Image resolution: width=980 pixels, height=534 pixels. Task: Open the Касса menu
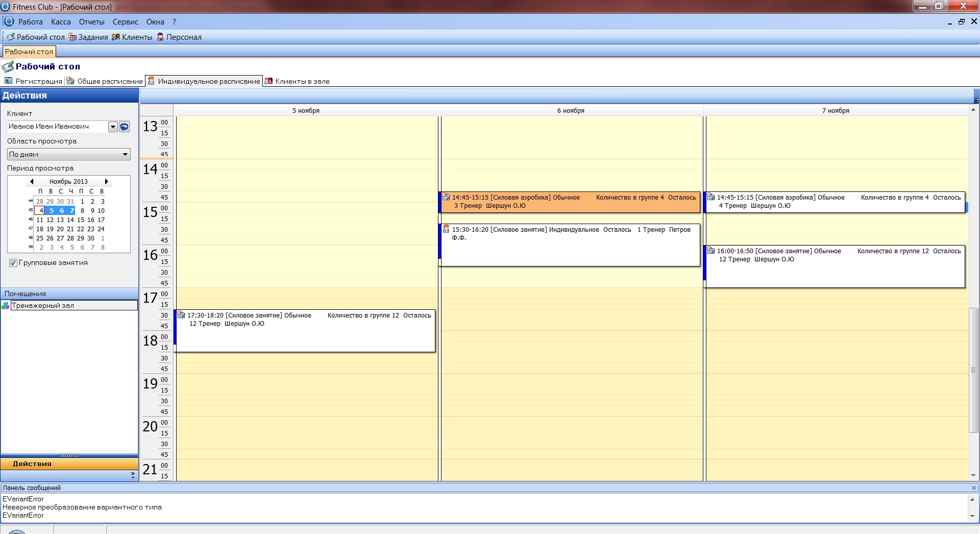pos(61,22)
